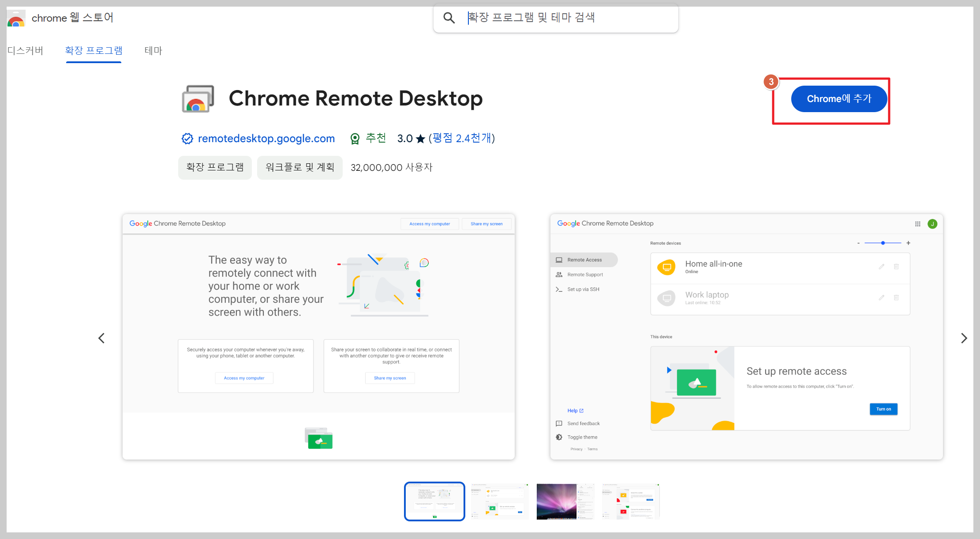Open the remotedesktop.google.com publisher link
The image size is (980, 539).
tap(266, 139)
